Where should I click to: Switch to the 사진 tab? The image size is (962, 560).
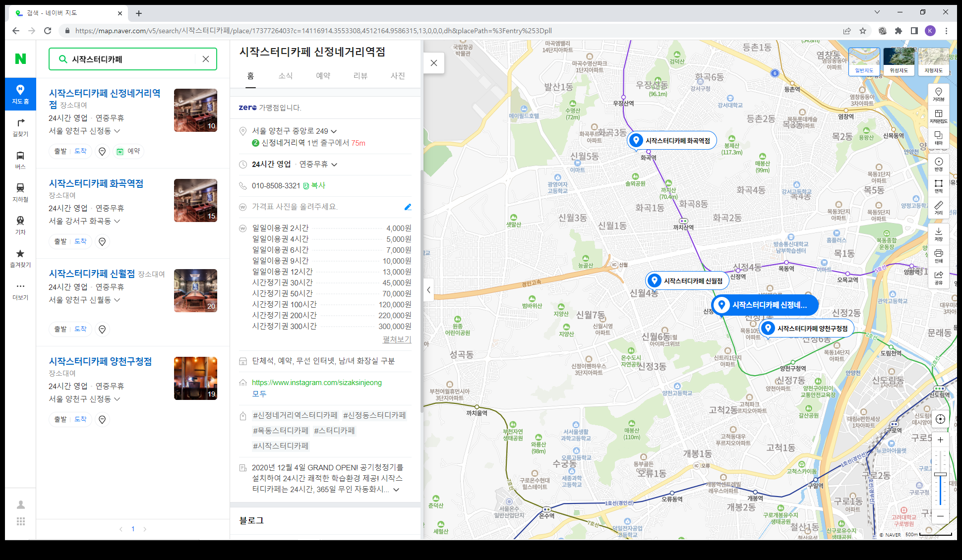pyautogui.click(x=398, y=76)
